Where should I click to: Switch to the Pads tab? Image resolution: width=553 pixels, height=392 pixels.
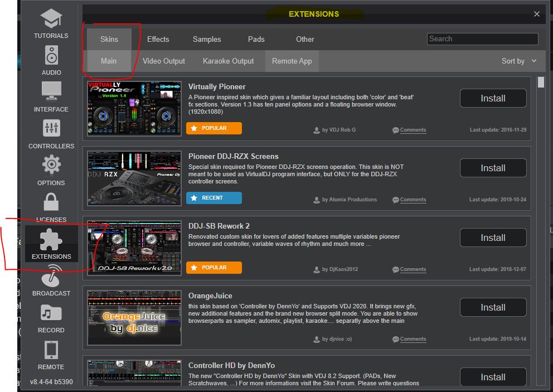tap(256, 39)
